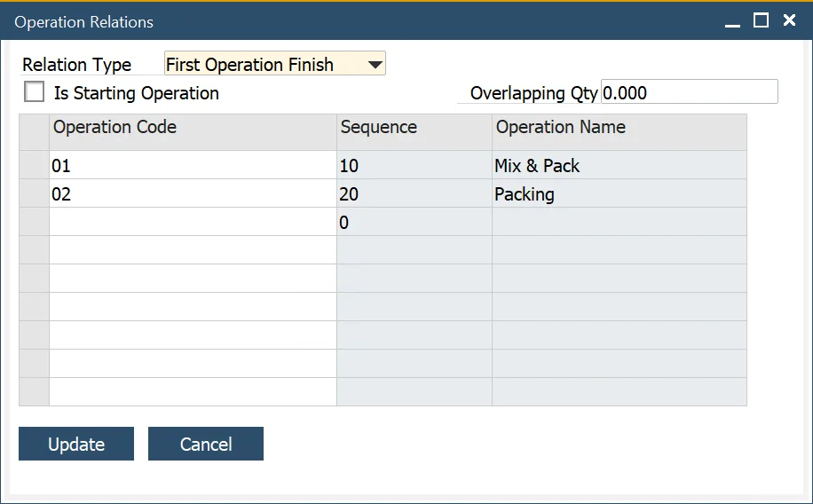Select the Packing operation name cell
Viewport: 813px width, 504px height.
(619, 194)
